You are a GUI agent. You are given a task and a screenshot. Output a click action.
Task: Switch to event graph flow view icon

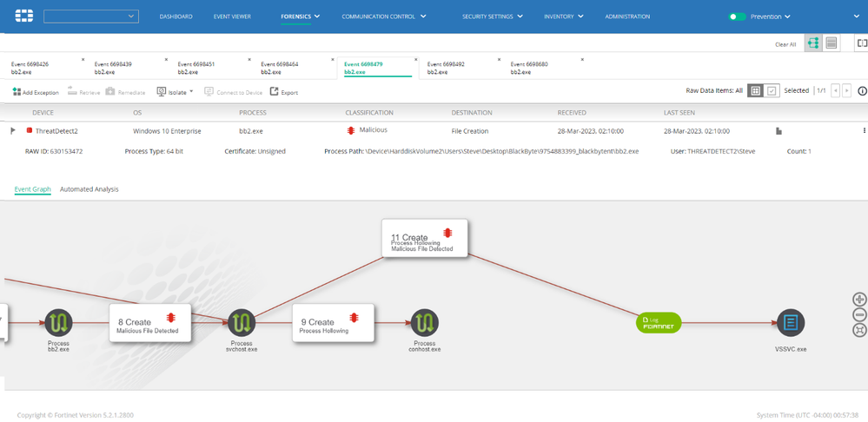812,43
